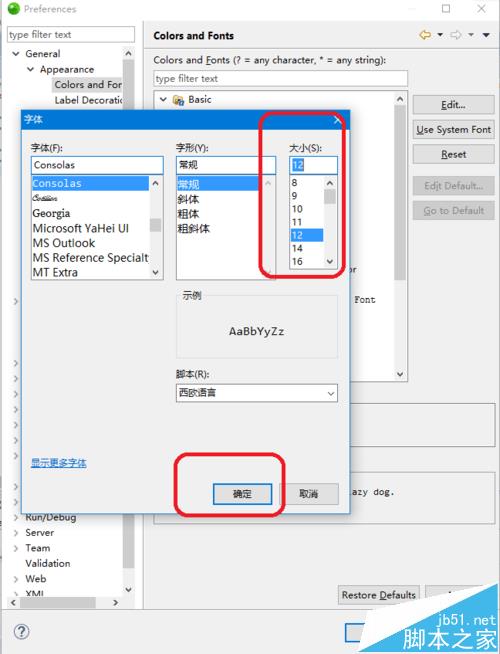Focus the Preferences type filter text box
The height and width of the screenshot is (654, 500).
(71, 35)
